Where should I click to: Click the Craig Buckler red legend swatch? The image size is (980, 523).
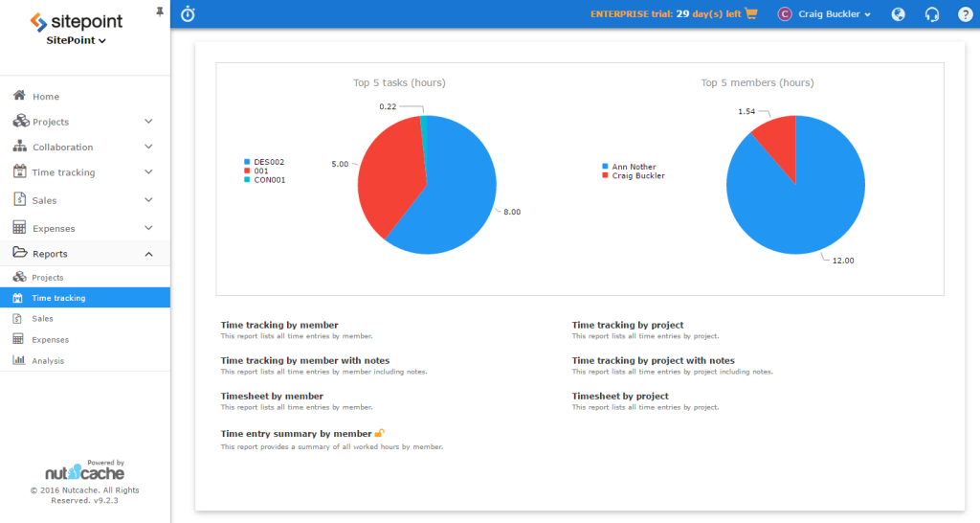[x=605, y=175]
